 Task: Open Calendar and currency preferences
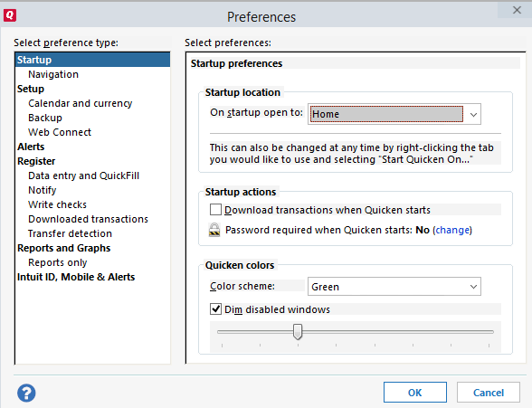click(80, 103)
